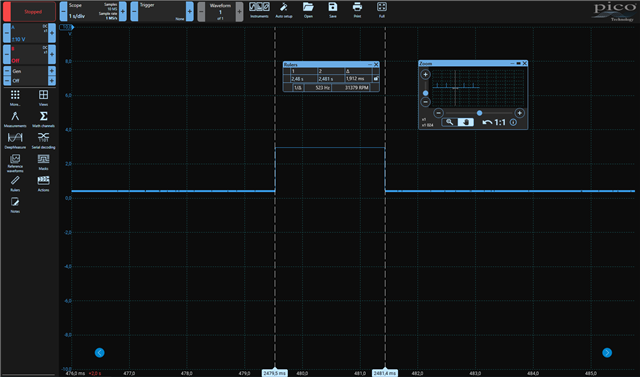Increase the Scope timebase with plus
Screen dimensions: 640x377
click(123, 11)
